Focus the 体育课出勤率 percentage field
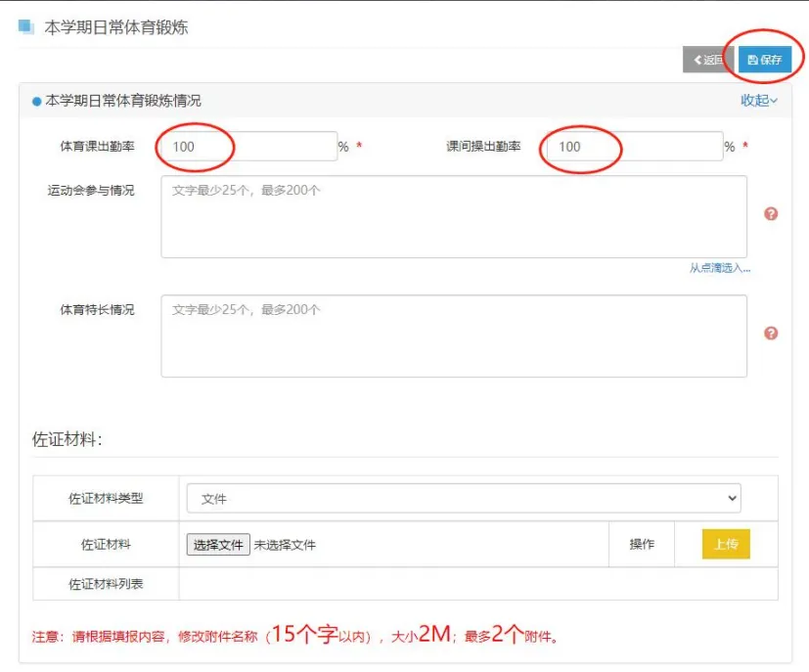 coord(248,147)
